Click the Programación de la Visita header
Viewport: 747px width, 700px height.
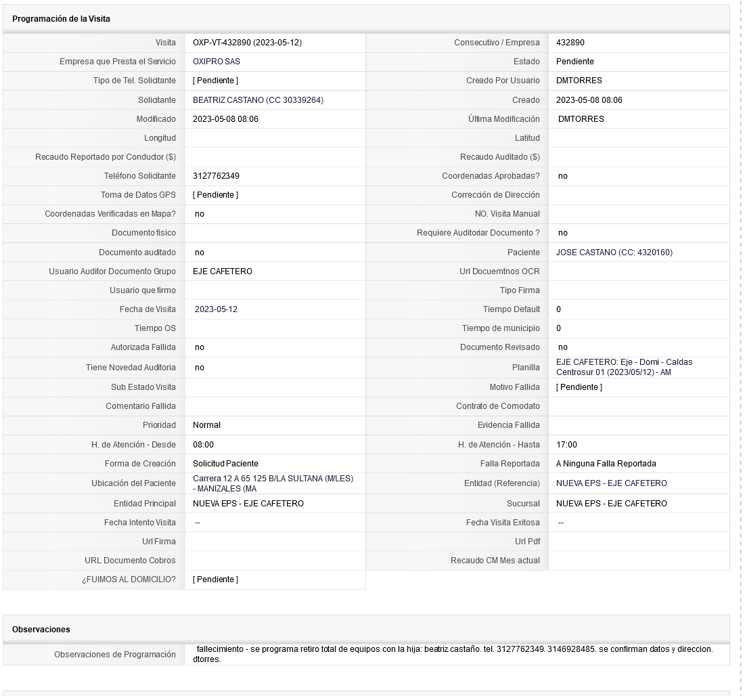click(x=61, y=19)
